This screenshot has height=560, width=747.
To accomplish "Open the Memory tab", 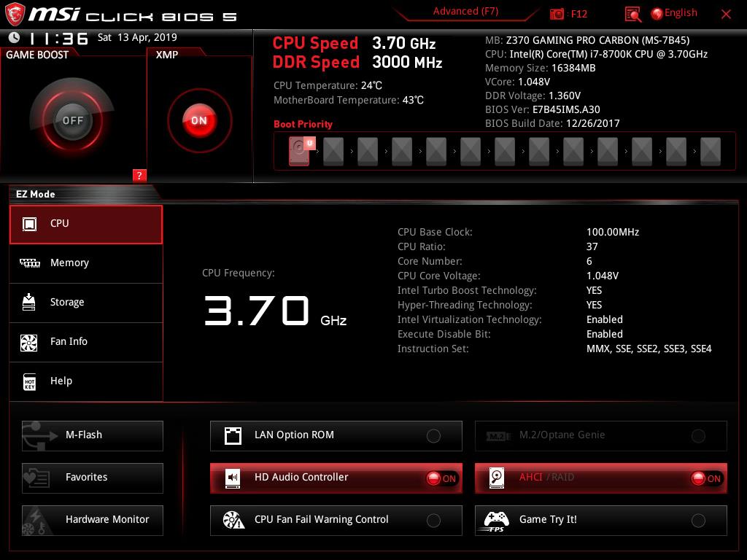I will tap(86, 263).
